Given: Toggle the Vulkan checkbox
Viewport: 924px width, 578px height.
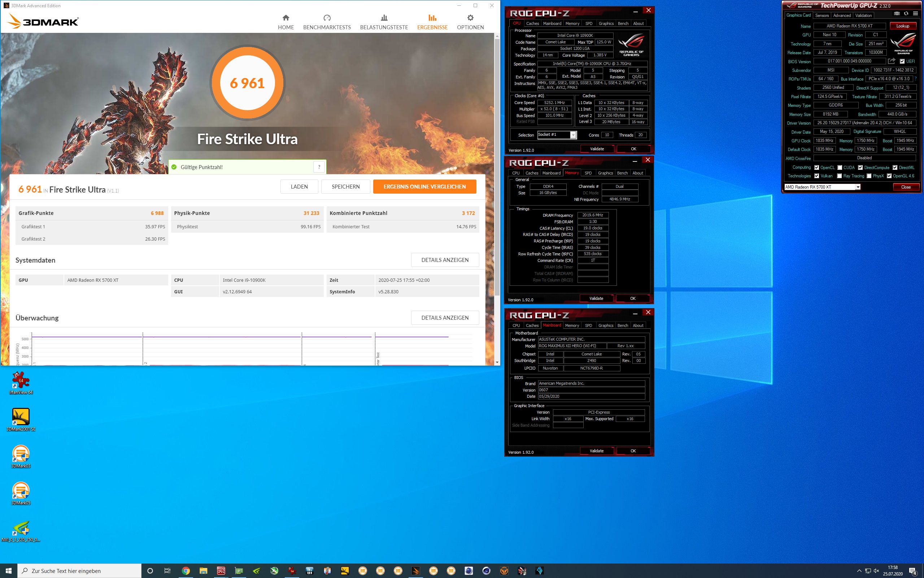Looking at the screenshot, I should tap(816, 176).
